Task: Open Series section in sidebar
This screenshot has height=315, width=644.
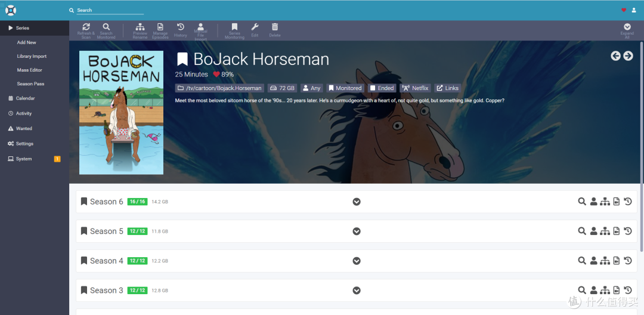Action: pyautogui.click(x=35, y=28)
